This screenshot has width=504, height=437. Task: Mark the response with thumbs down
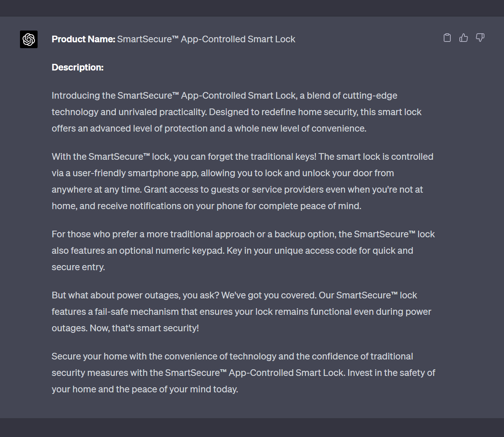tap(480, 38)
